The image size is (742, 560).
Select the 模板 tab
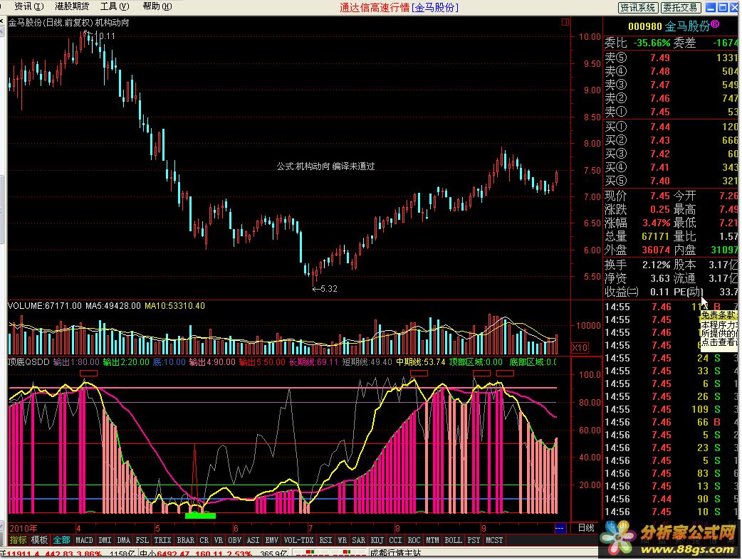(x=39, y=539)
